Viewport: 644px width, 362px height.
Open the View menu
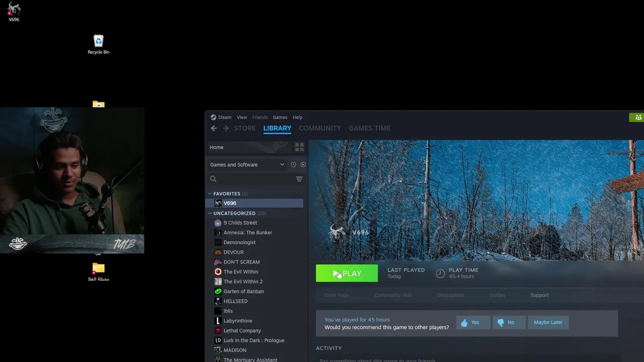click(242, 117)
